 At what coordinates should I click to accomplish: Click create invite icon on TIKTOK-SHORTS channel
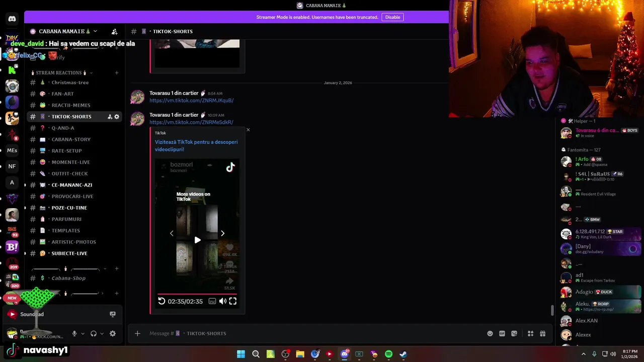110,117
